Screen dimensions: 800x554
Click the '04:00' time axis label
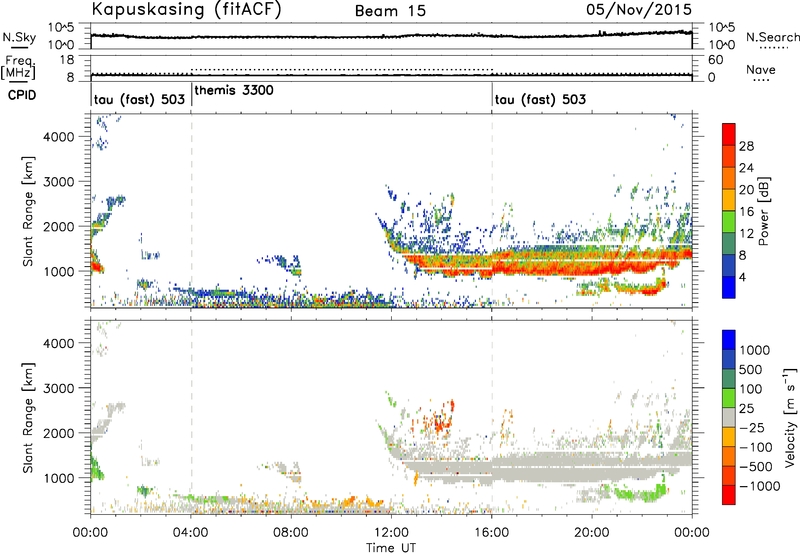191,533
